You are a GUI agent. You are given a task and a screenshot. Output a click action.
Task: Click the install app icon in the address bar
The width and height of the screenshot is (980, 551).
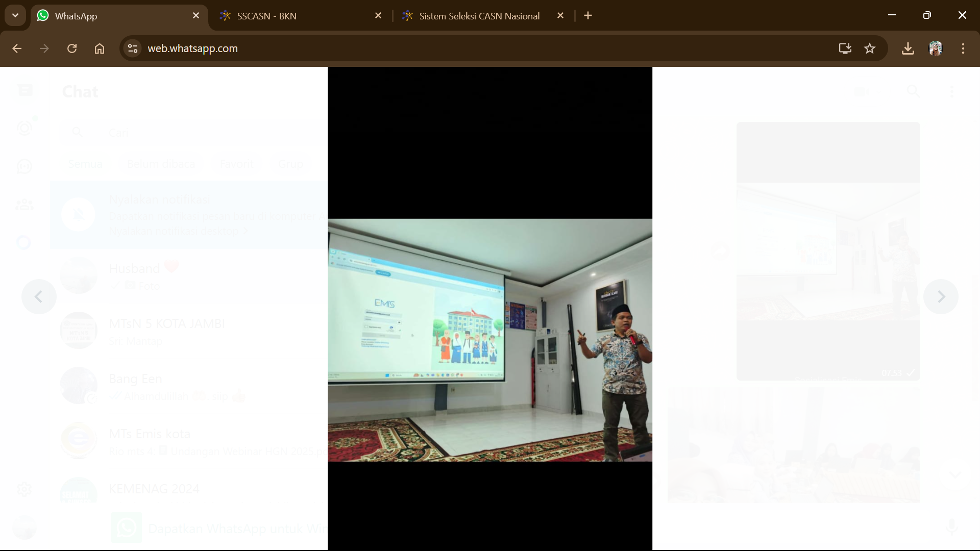[845, 48]
